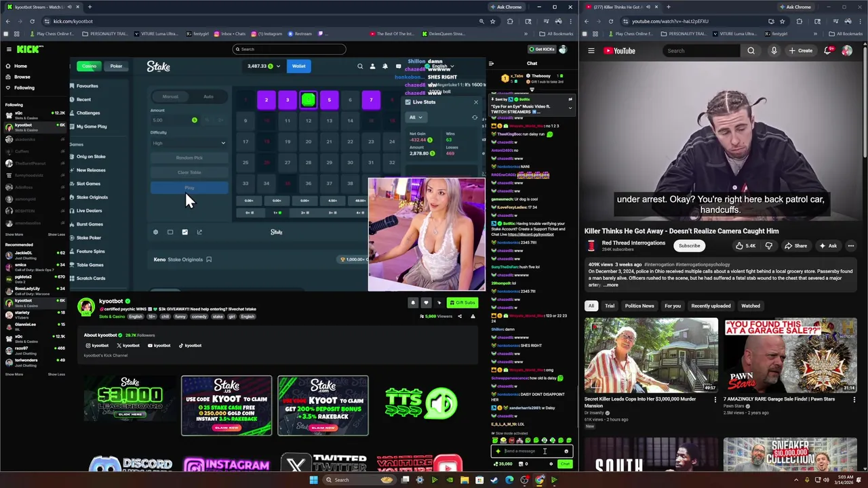Toggle Stake theatre mode icon
Image resolution: width=868 pixels, height=488 pixels.
(170, 232)
